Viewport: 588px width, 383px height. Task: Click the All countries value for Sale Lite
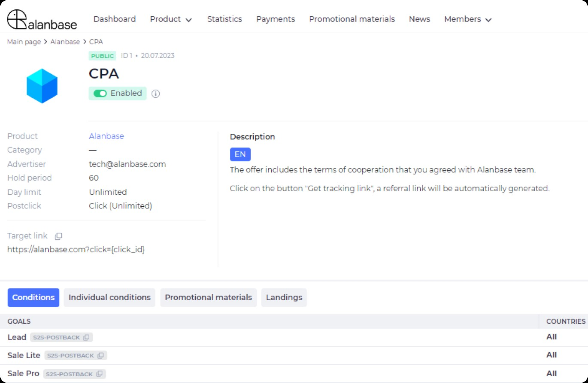552,355
